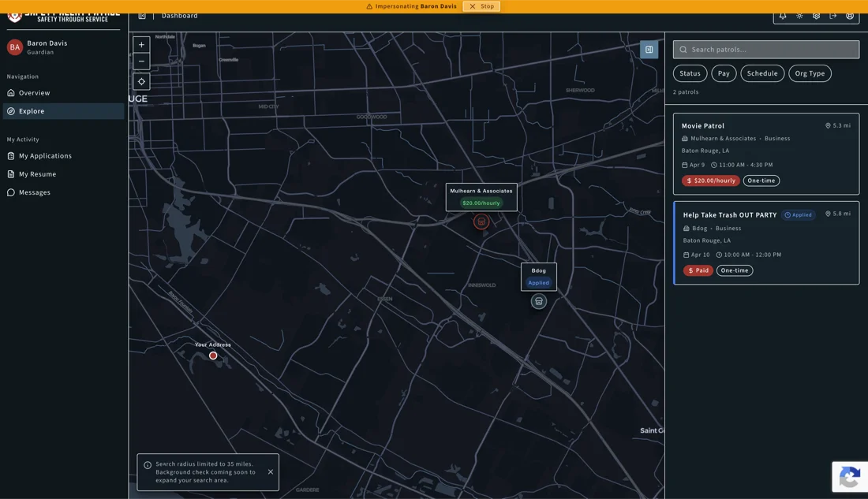Click the 2 patrols count text
The image size is (868, 499).
pyautogui.click(x=685, y=92)
